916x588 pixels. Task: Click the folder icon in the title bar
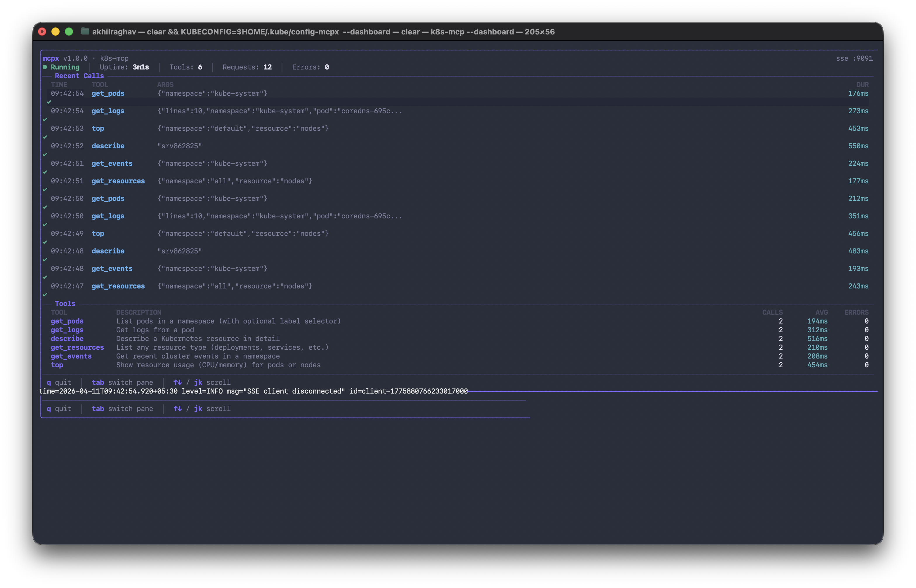pyautogui.click(x=84, y=32)
